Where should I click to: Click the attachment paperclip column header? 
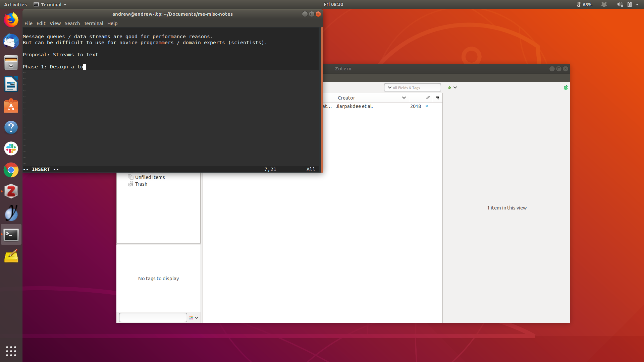pyautogui.click(x=428, y=98)
